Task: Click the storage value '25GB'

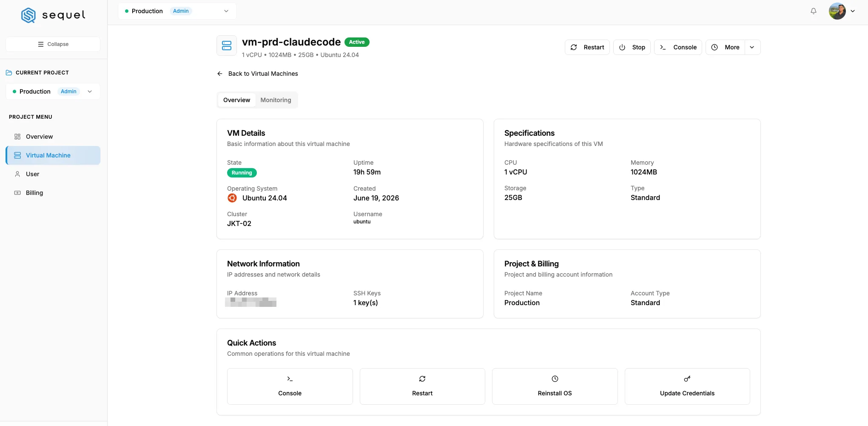Action: [x=513, y=197]
